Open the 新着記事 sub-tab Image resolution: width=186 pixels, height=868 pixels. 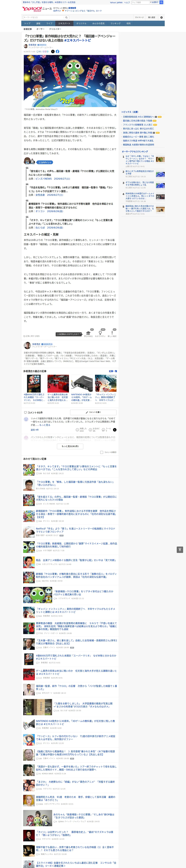click(28, 29)
